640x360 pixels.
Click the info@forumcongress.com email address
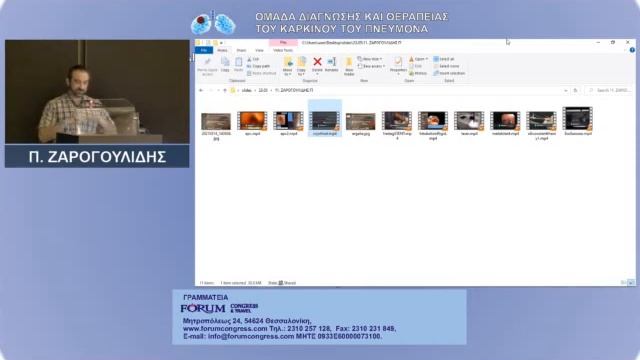click(x=251, y=336)
